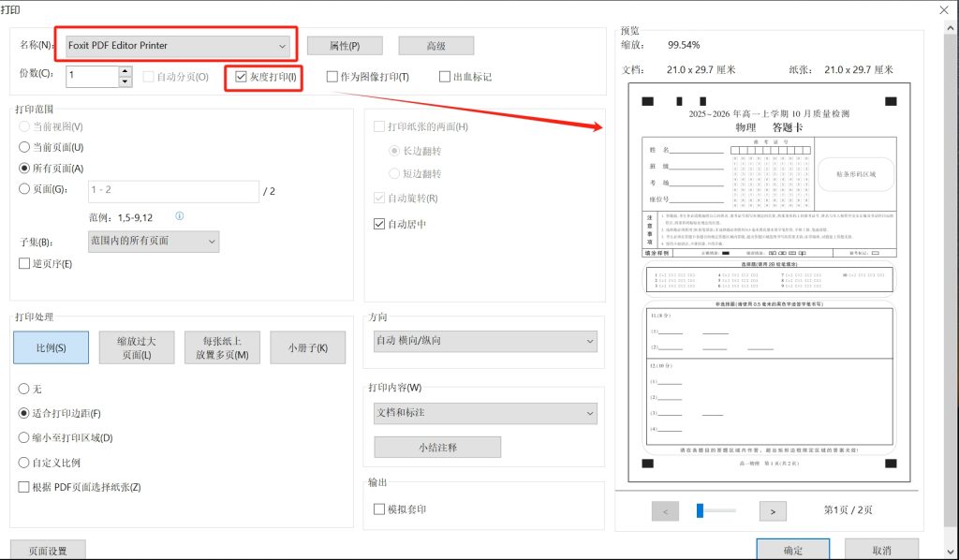959x560 pixels.
Task: Click the info icon beside page range example
Action: pyautogui.click(x=180, y=216)
